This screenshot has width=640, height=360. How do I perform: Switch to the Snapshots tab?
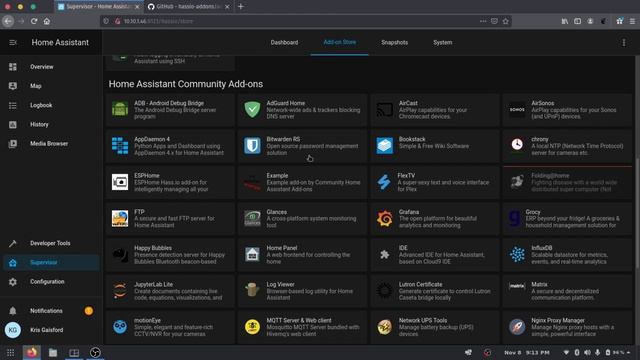[394, 42]
